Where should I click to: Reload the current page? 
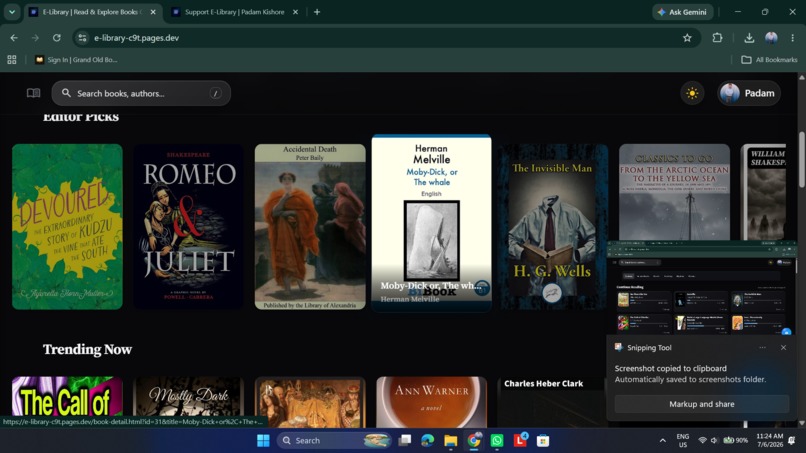(x=57, y=38)
